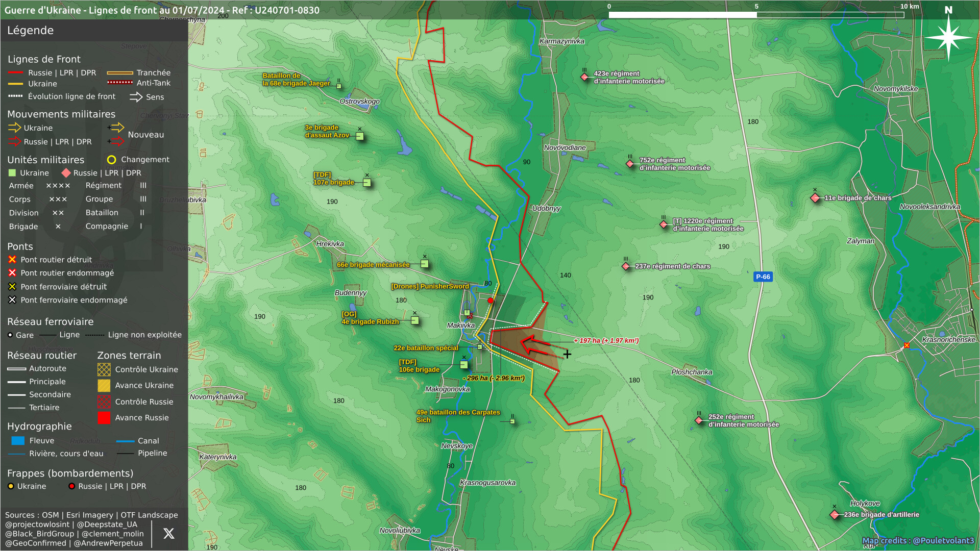Click the destroyed bridge X near Krasnorichenske

(x=906, y=345)
